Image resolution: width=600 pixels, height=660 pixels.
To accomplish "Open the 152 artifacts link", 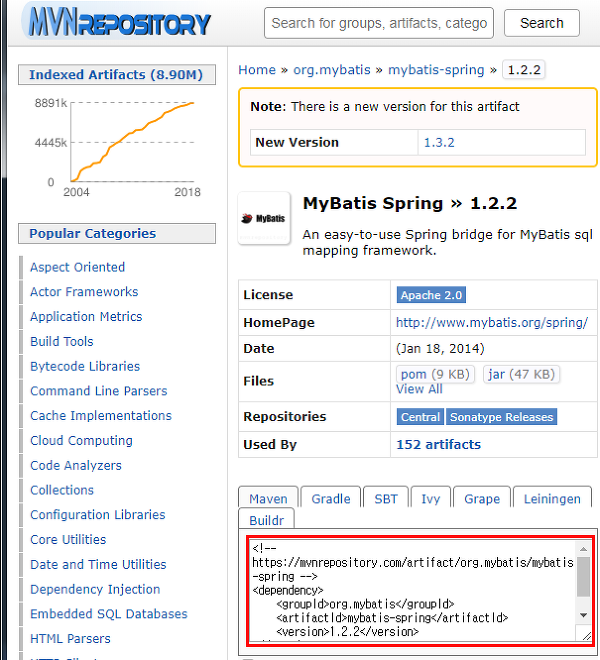I will pos(438,444).
